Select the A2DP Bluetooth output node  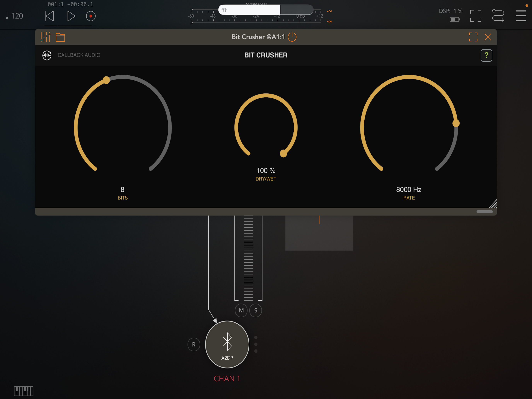227,344
